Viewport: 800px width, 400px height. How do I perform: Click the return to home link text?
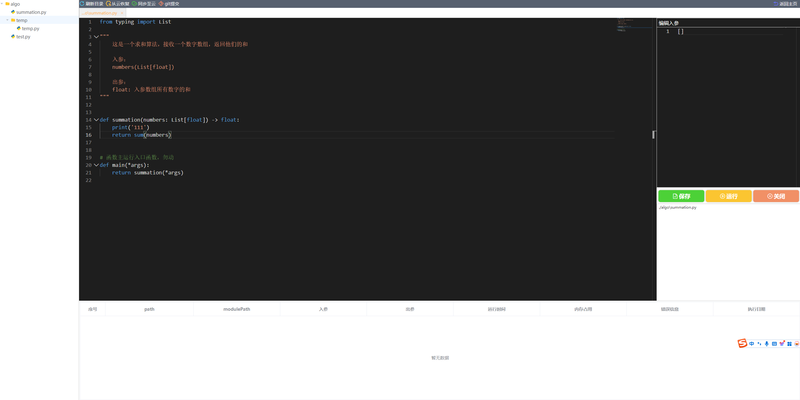click(x=788, y=4)
